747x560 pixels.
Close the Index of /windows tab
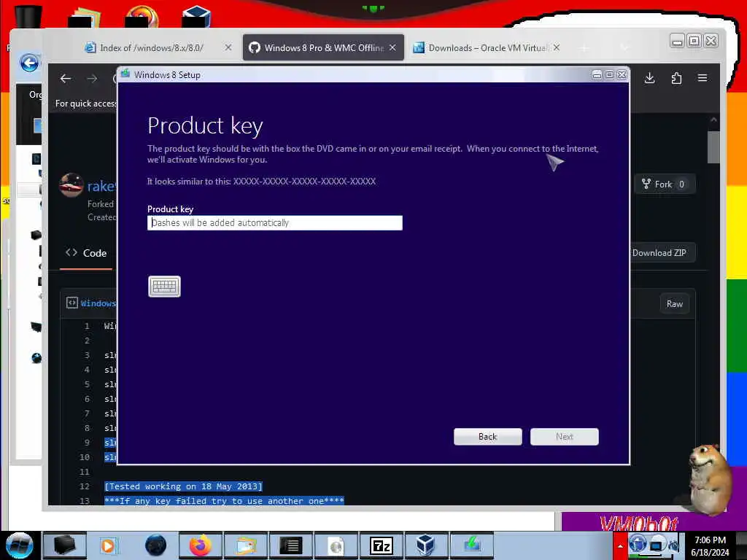click(x=228, y=47)
